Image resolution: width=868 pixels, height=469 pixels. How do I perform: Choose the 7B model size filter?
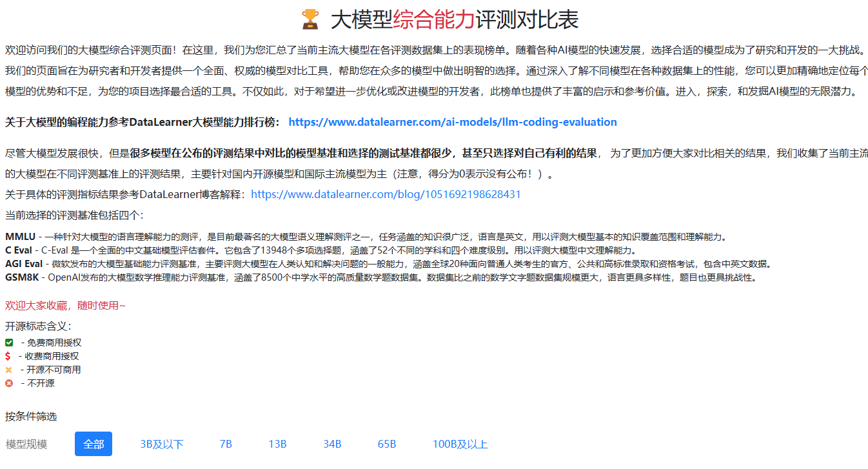pos(226,444)
